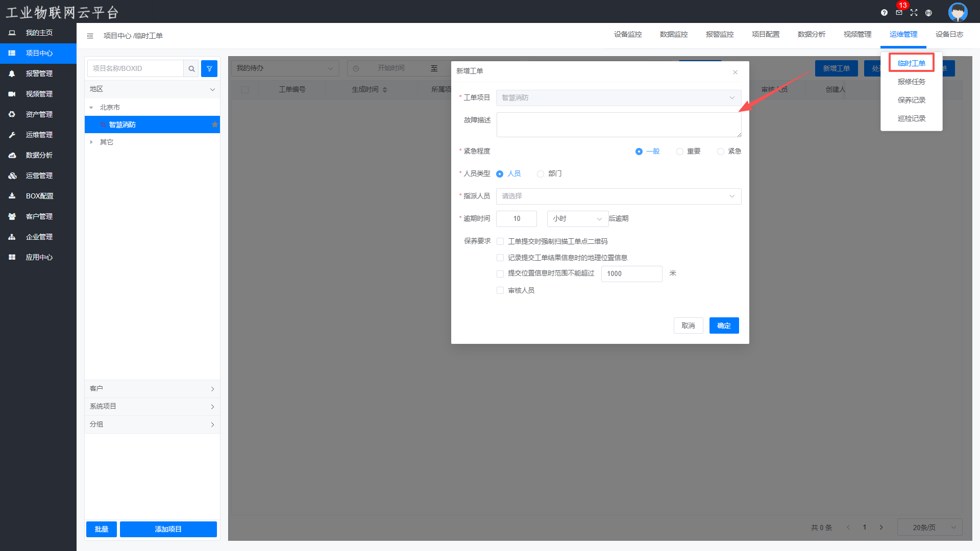
Task: Click the 故障描述 text area
Action: pyautogui.click(x=618, y=124)
